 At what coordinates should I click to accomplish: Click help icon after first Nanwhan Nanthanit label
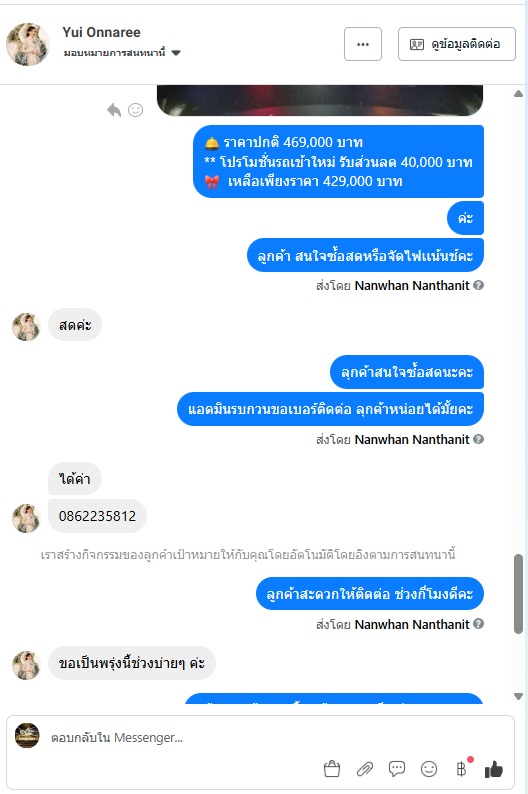[478, 285]
